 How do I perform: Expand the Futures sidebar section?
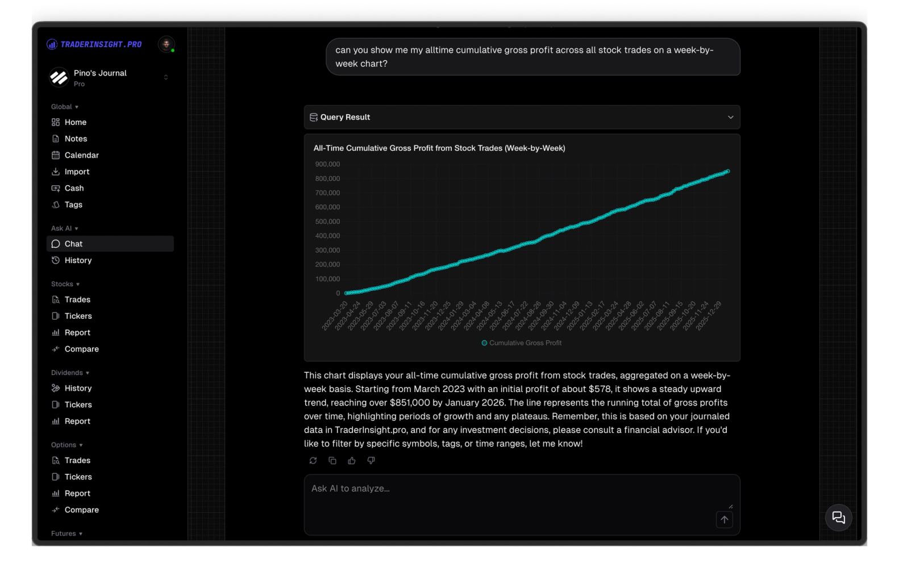[x=67, y=533]
